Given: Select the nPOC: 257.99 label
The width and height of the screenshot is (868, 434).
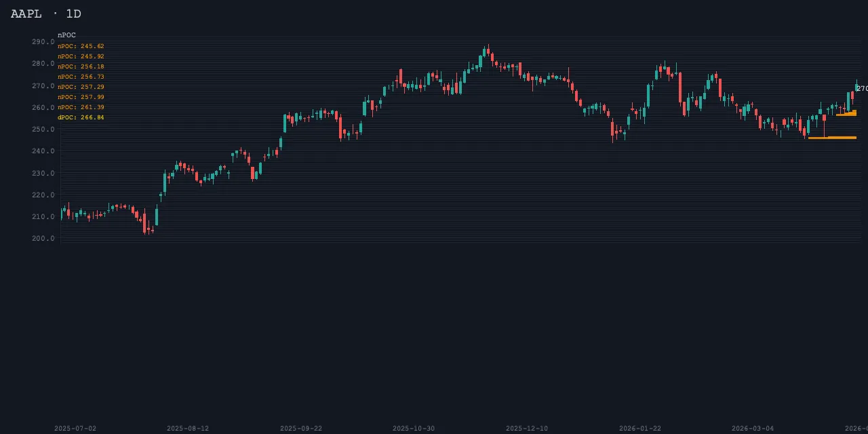Looking at the screenshot, I should 81,97.
